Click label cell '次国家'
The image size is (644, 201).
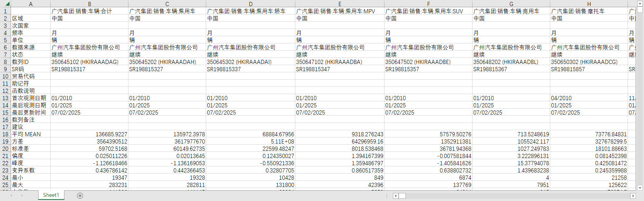tap(30, 26)
